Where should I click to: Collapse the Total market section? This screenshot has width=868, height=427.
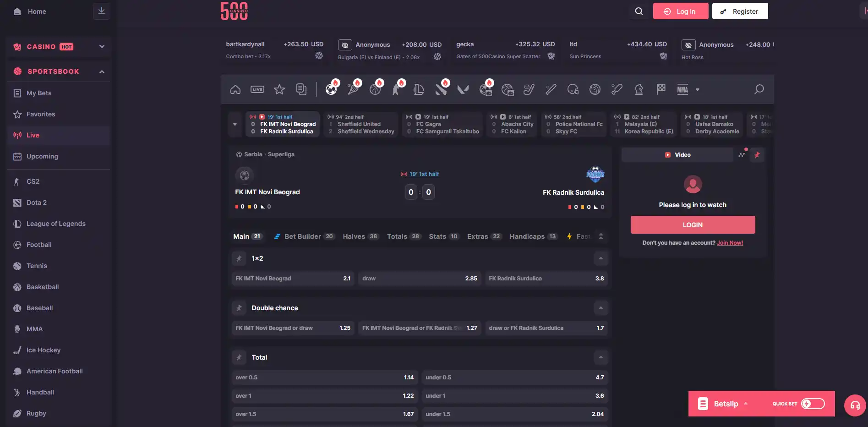[x=601, y=357]
